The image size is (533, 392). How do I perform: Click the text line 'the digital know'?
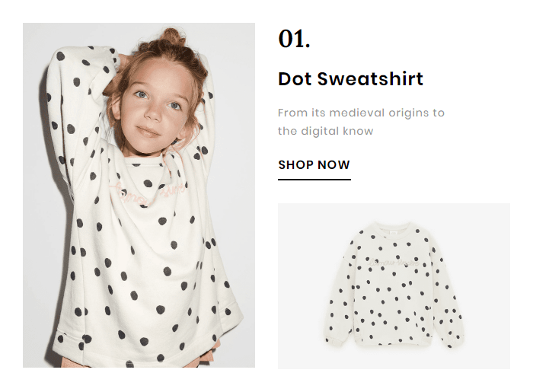325,131
